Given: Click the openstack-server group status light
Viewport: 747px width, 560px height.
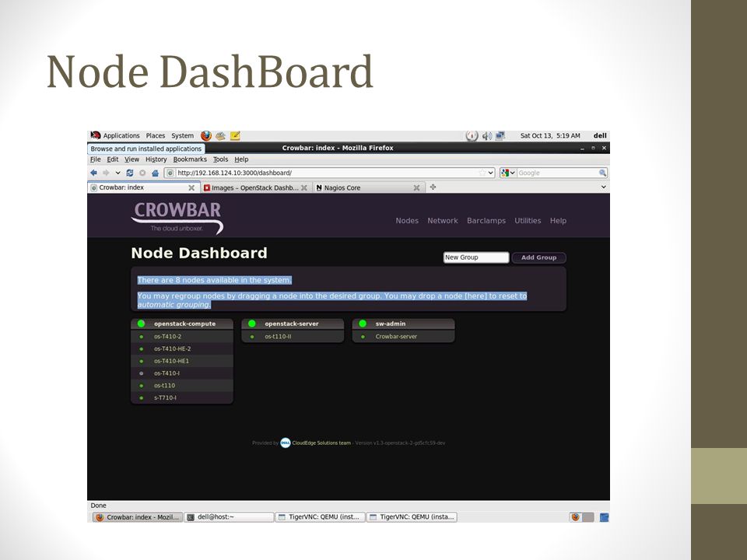Looking at the screenshot, I should [x=252, y=324].
